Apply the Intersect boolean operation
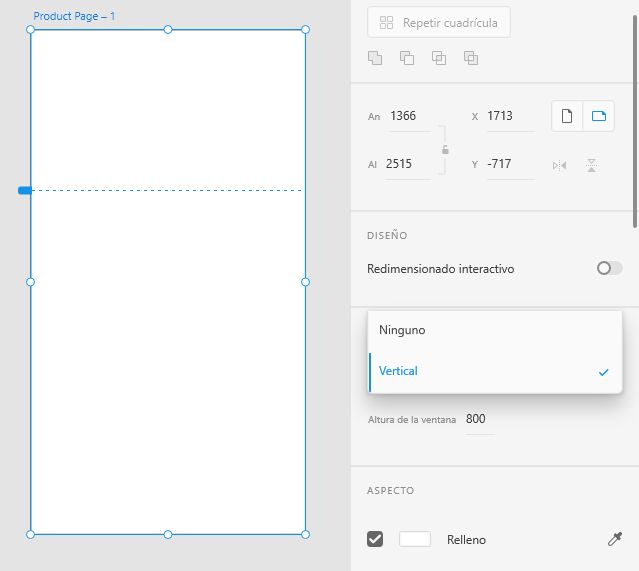 438,58
